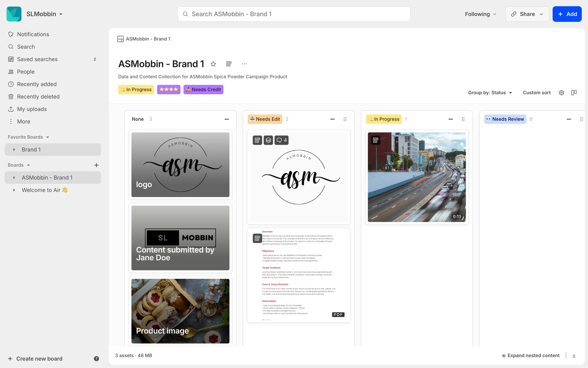Download board contents using download icon
588x368 pixels.
pos(574,355)
